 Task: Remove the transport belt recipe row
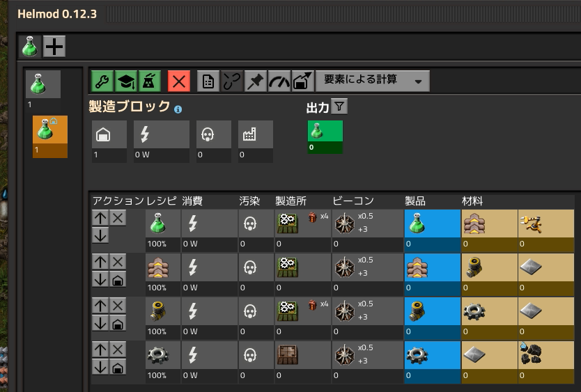(118, 262)
